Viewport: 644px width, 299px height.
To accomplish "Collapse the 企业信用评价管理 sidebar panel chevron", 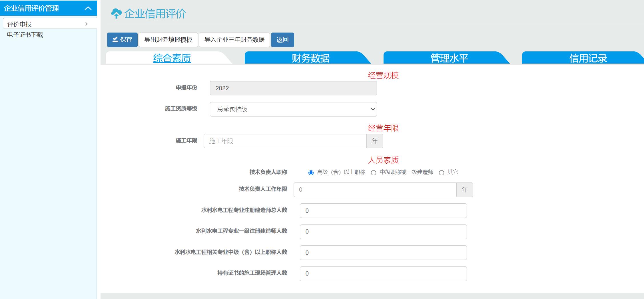I will click(x=88, y=8).
